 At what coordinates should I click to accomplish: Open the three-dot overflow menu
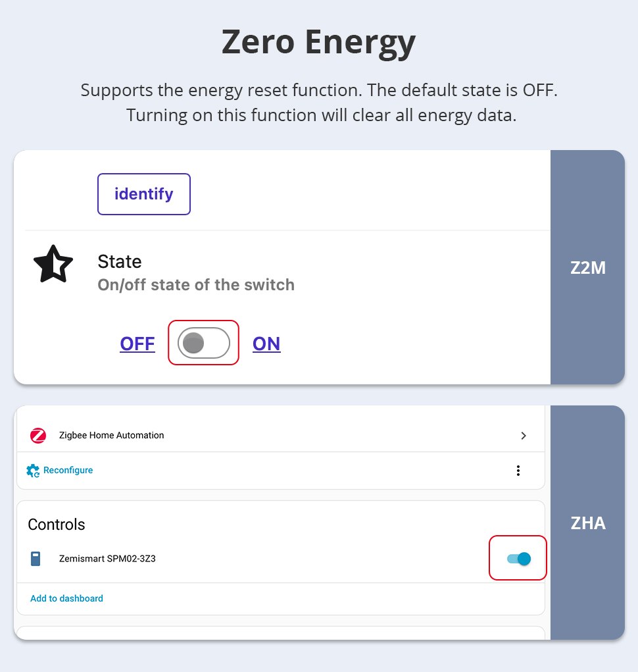click(518, 471)
